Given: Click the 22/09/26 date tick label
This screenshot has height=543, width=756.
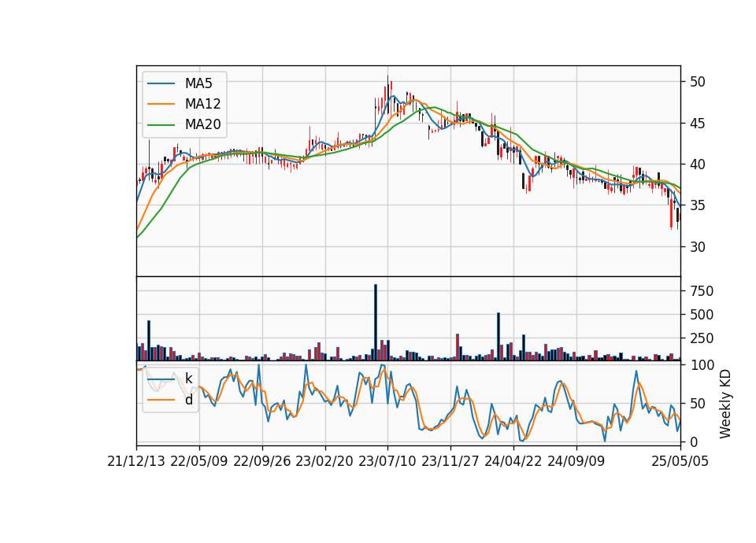Looking at the screenshot, I should (262, 461).
